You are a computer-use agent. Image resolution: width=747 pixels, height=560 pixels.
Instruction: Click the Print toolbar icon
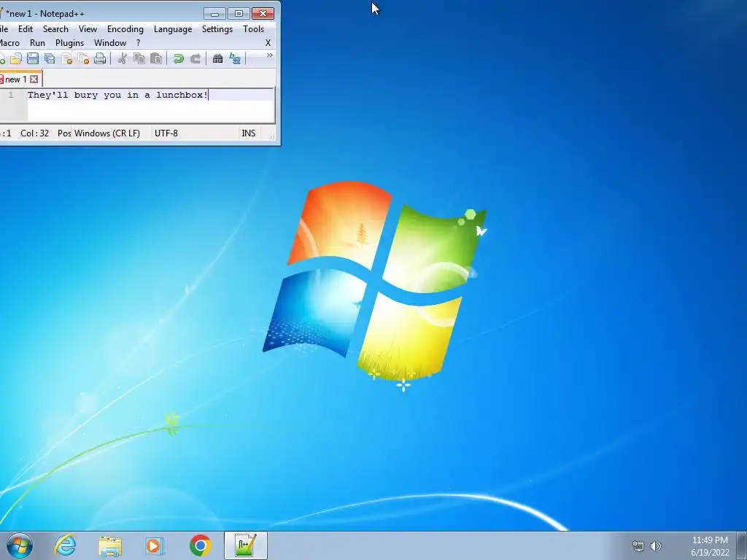click(100, 58)
